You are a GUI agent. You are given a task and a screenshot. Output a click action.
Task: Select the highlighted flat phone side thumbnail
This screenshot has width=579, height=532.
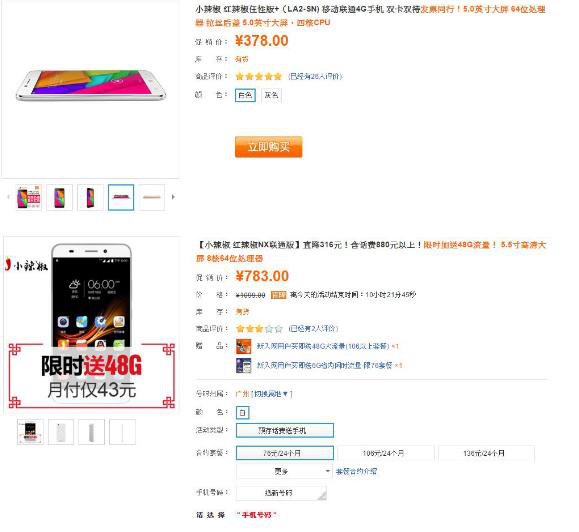[121, 198]
